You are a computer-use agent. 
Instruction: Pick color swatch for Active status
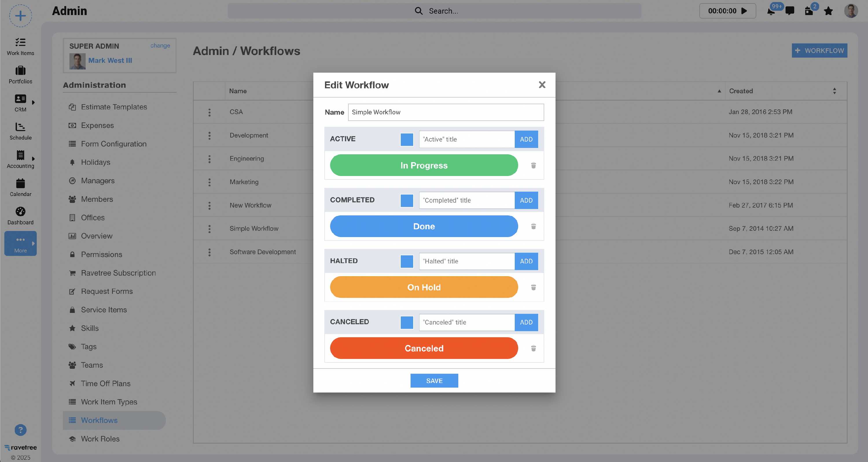click(x=407, y=139)
